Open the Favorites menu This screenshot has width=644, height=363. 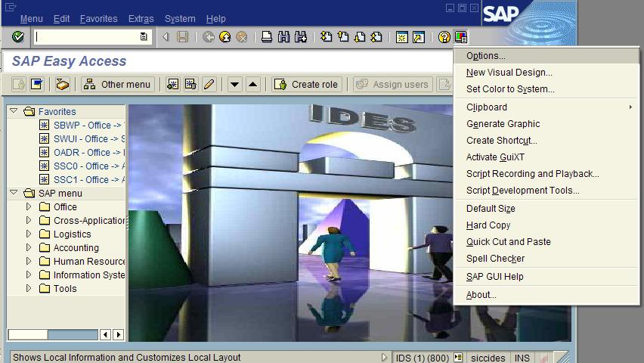coord(98,19)
